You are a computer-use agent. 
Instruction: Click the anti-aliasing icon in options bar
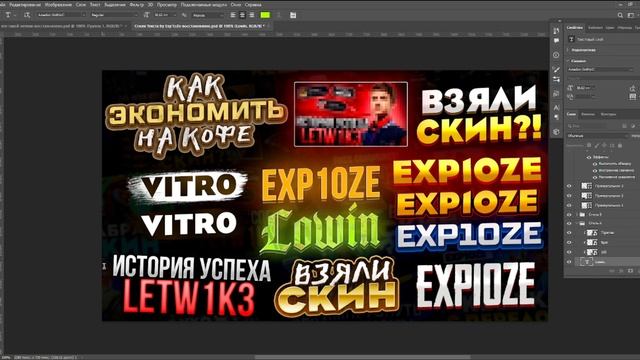[184, 15]
